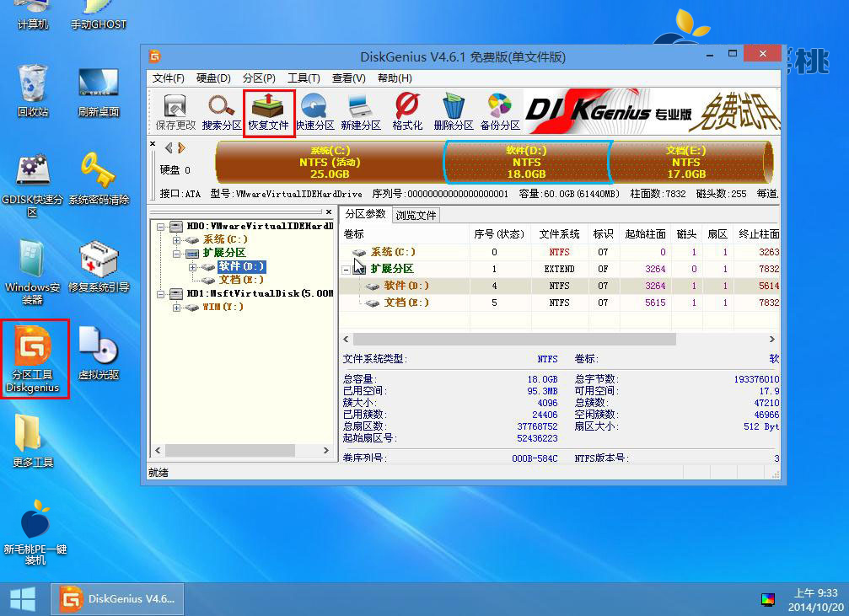
Task: Open the Search Partition (搜索分区) tool
Action: point(222,112)
